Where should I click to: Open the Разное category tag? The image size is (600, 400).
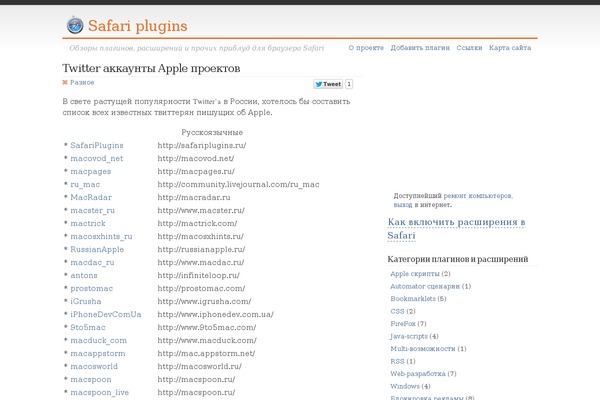82,82
